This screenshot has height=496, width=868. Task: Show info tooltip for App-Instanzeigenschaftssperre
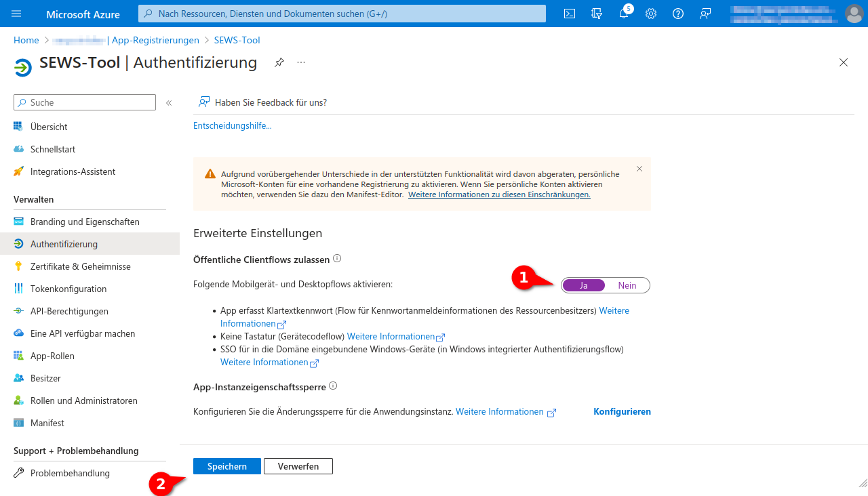333,386
